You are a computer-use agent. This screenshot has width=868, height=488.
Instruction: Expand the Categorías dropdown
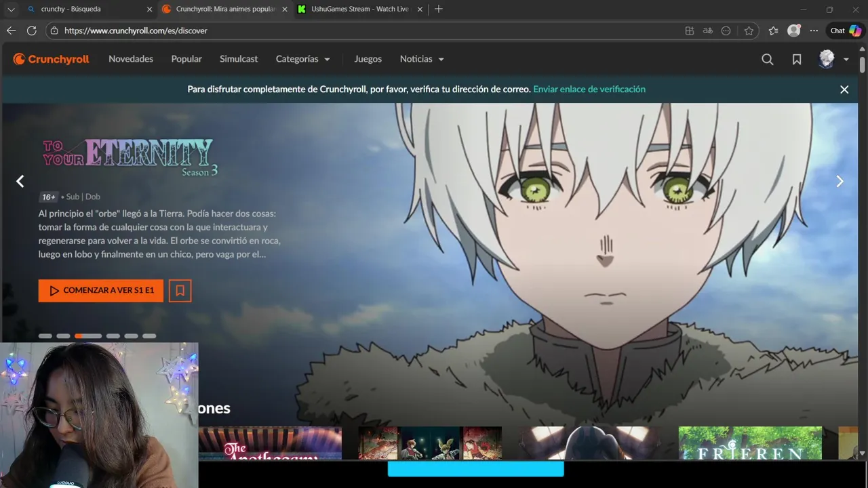[303, 59]
